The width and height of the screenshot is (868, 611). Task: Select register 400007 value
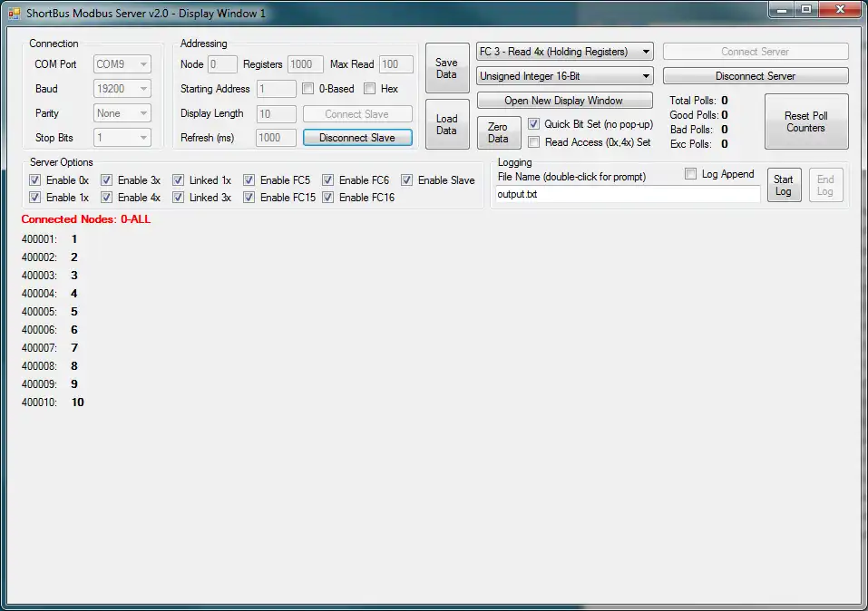click(74, 348)
